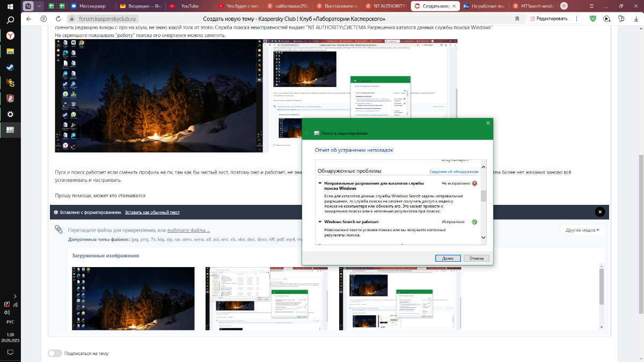Image resolution: width=644 pixels, height=362 pixels.
Task: Launch Yandex Browser from the taskbar
Action: 10,35
